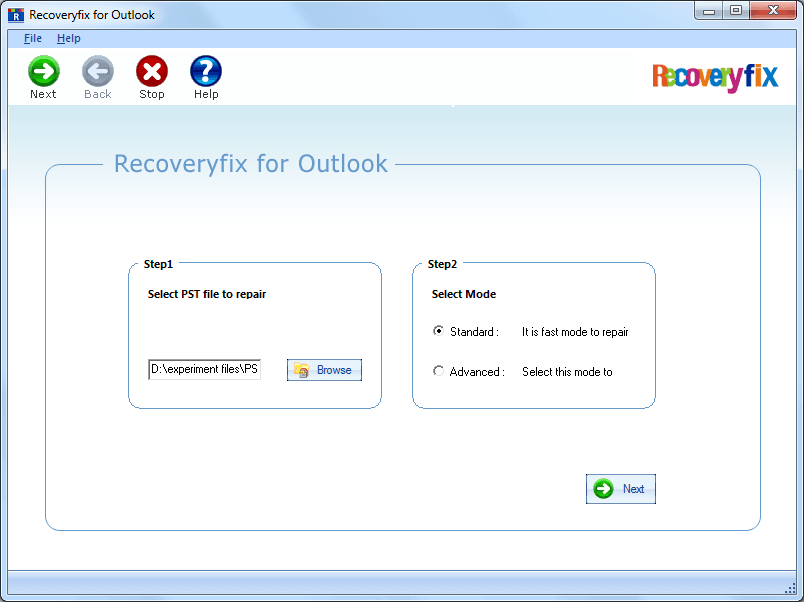
Task: Click the 'Recoveryfix for Outlook' panel heading
Action: (251, 164)
